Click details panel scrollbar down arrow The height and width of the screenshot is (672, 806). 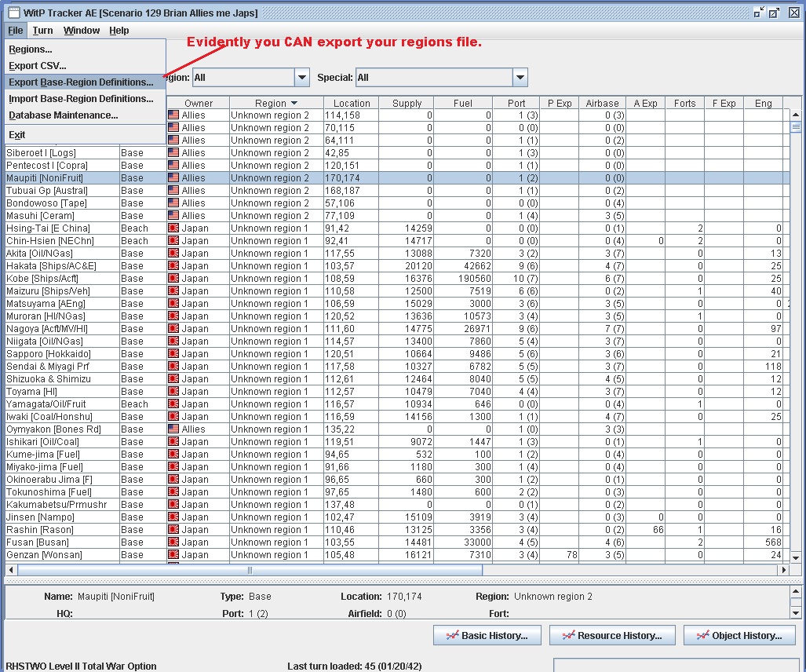coord(796,613)
